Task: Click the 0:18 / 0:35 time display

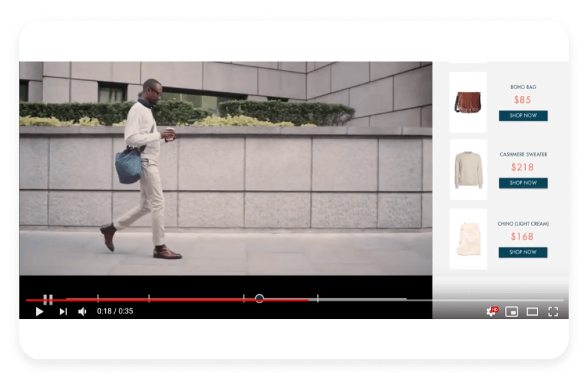Action: point(115,311)
